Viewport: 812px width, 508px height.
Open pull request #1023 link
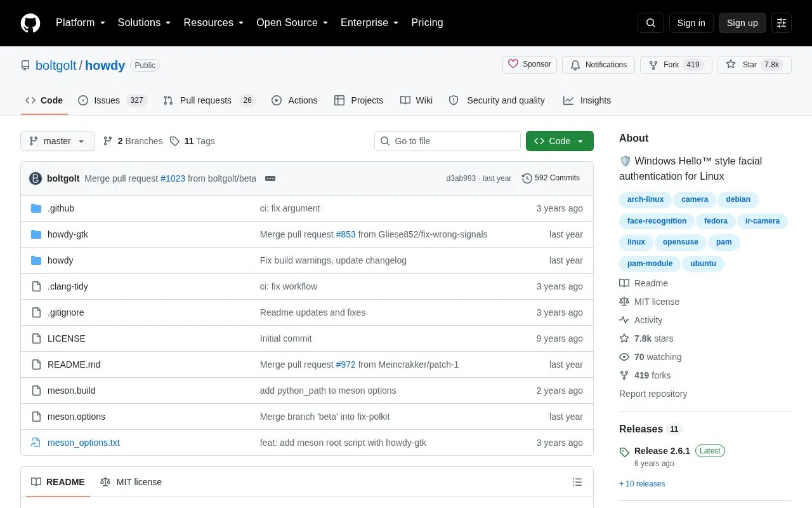(x=173, y=178)
